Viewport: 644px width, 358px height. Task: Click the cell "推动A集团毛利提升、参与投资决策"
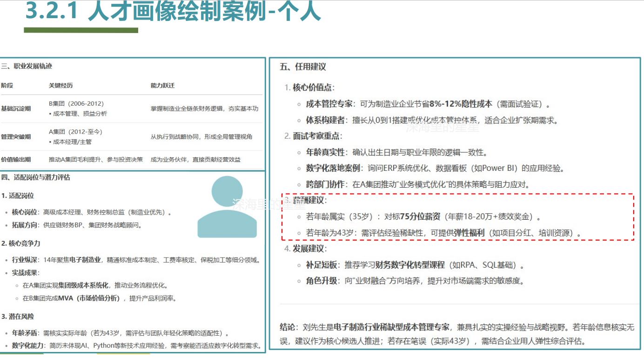(x=96, y=160)
